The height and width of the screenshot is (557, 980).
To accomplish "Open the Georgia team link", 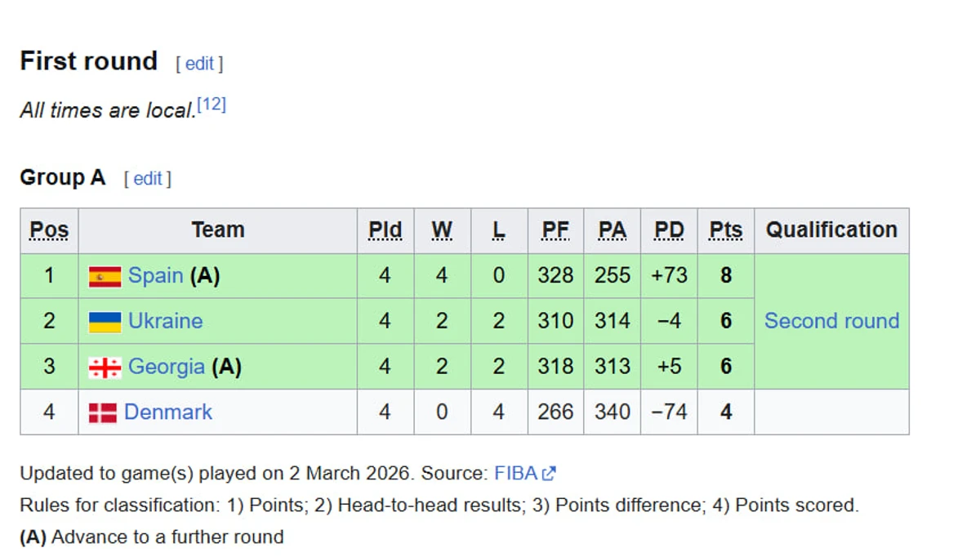I will pos(167,367).
